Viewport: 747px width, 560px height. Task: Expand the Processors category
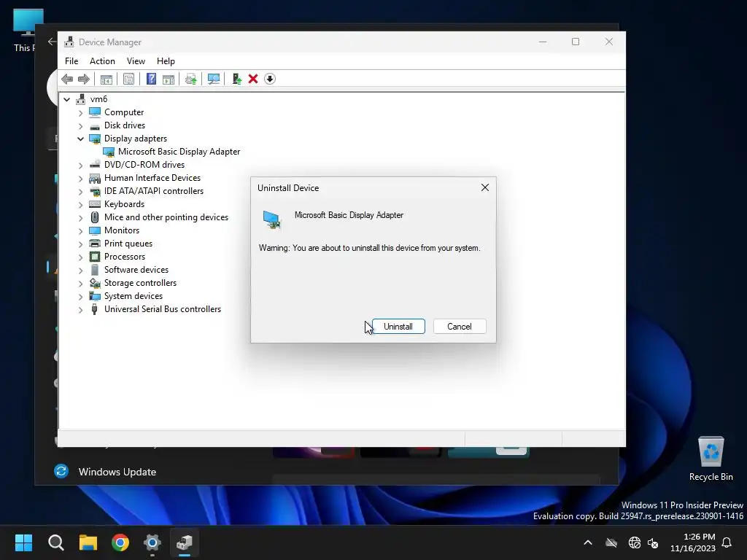click(x=80, y=257)
